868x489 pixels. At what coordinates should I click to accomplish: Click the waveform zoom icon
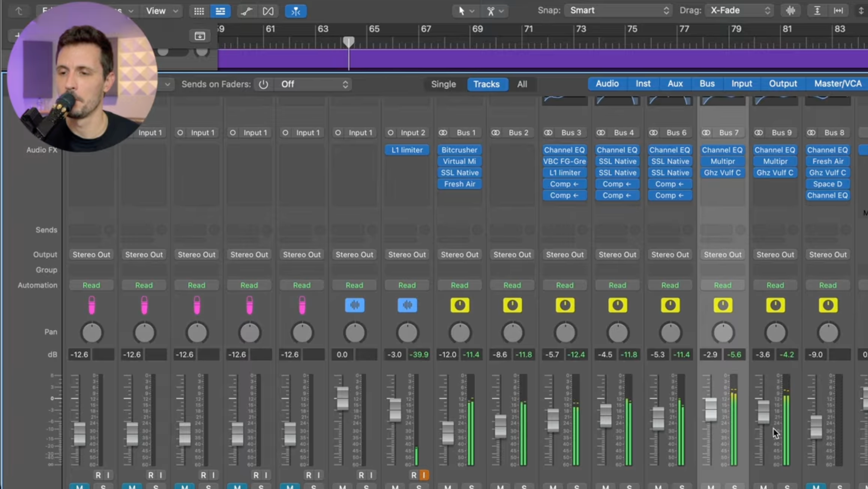(790, 10)
